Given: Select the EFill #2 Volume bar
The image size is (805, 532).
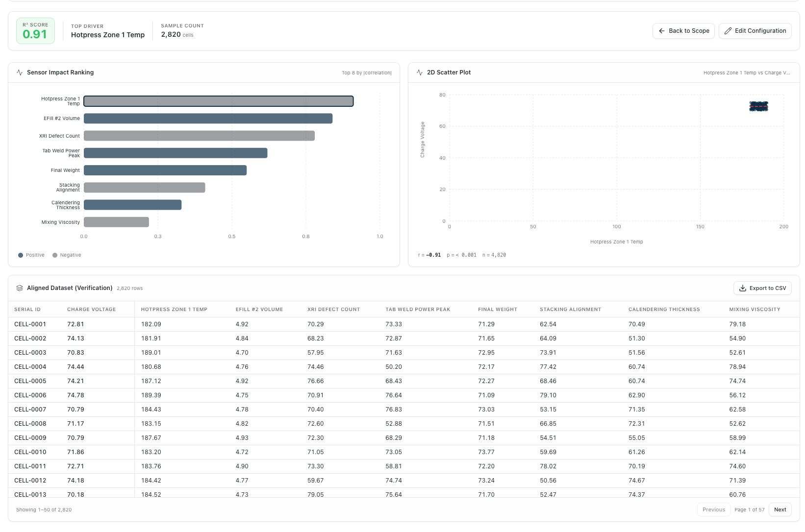Looking at the screenshot, I should click(208, 119).
